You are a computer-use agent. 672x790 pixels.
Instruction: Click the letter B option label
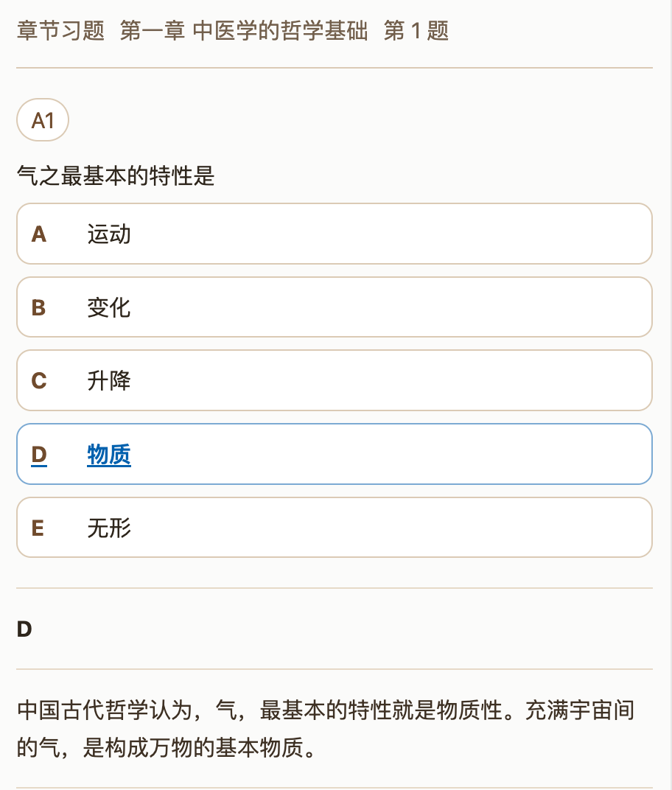pyautogui.click(x=39, y=308)
